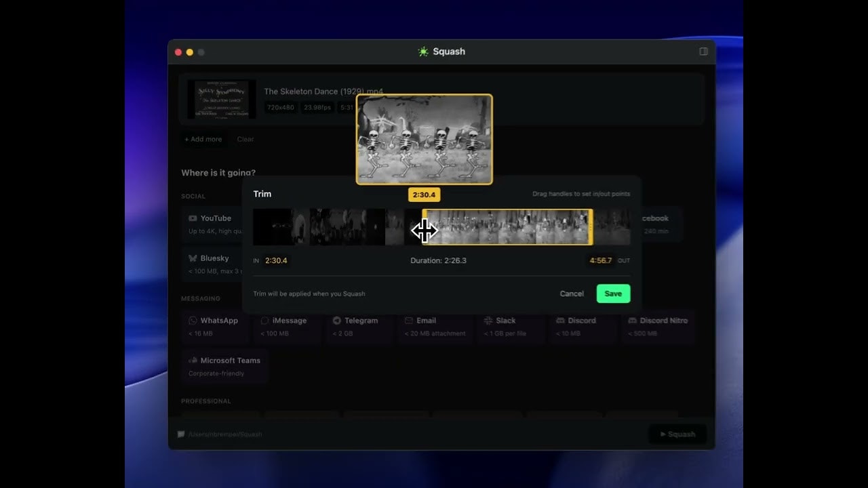Click the 23.98fps badge
This screenshot has height=488, width=868.
(317, 107)
